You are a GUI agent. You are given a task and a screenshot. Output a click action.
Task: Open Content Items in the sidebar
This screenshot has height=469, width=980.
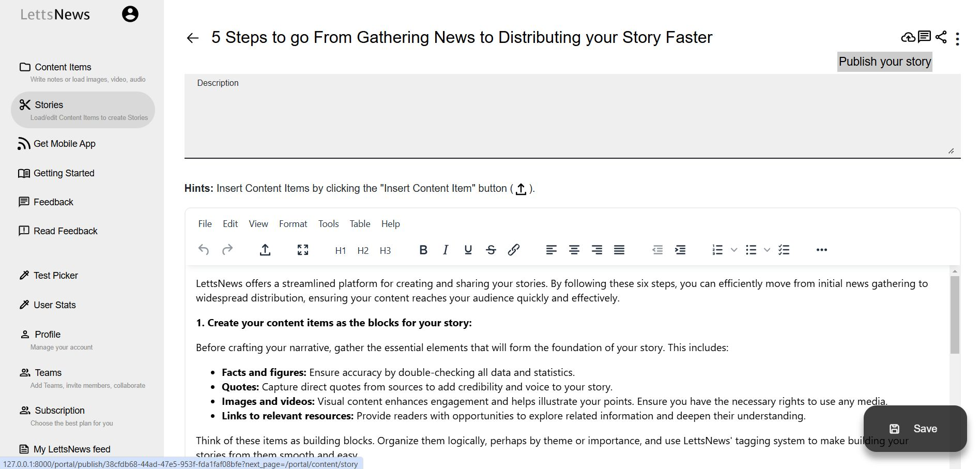click(x=63, y=67)
